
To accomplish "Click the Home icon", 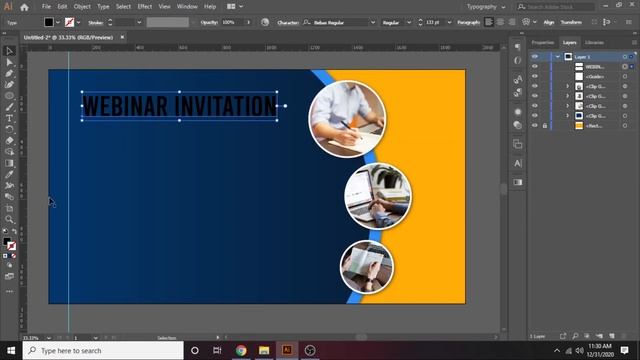I will (24, 7).
